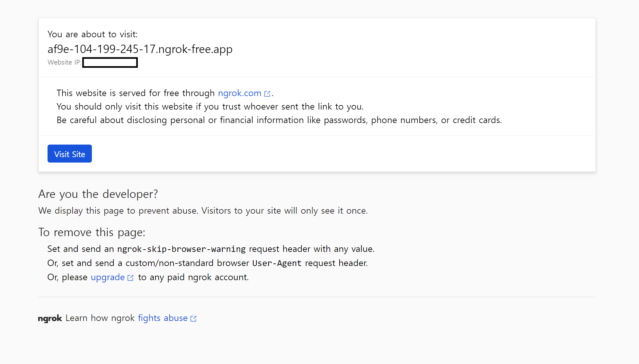Click the external-link icon next to upgrade
This screenshot has width=639, height=364.
(x=130, y=278)
